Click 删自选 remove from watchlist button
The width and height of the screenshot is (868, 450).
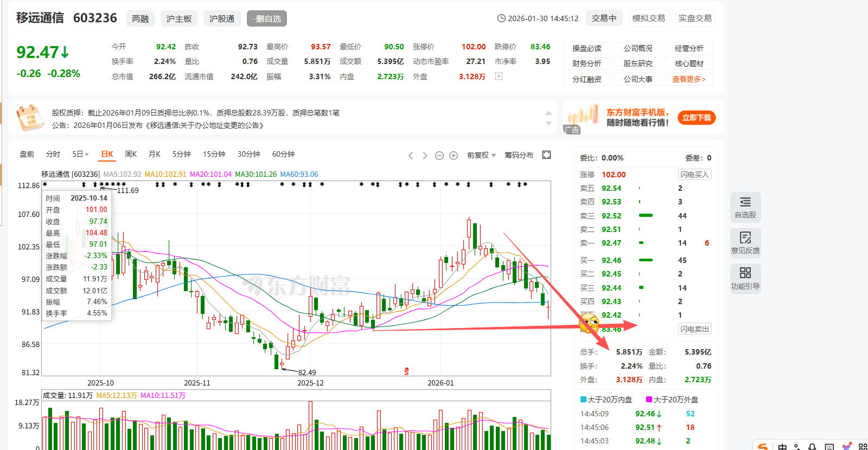pyautogui.click(x=266, y=18)
